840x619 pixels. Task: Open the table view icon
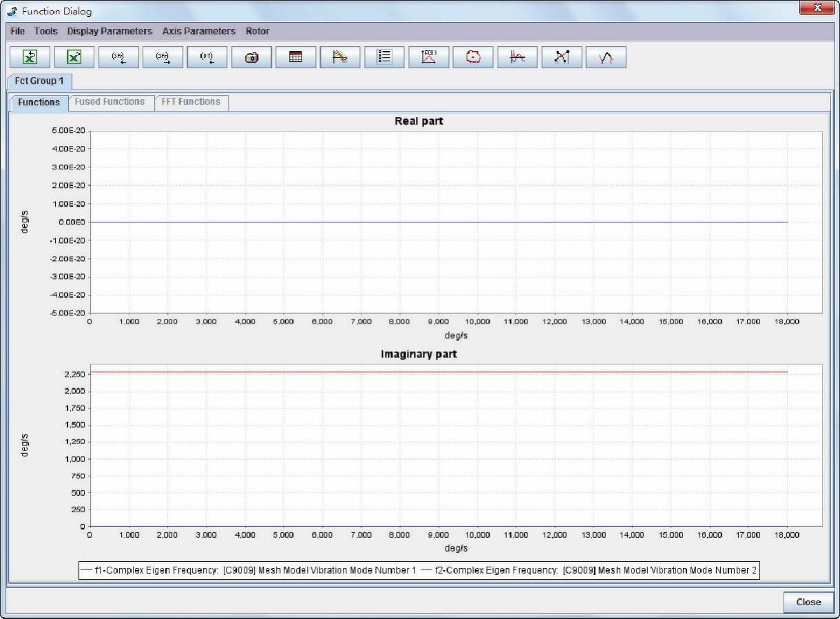pyautogui.click(x=296, y=58)
